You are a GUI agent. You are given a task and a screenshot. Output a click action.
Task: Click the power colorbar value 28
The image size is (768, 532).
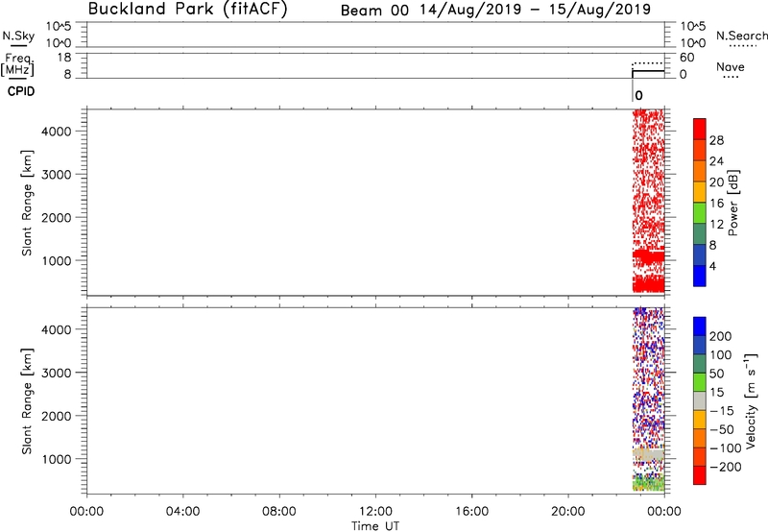pos(716,140)
